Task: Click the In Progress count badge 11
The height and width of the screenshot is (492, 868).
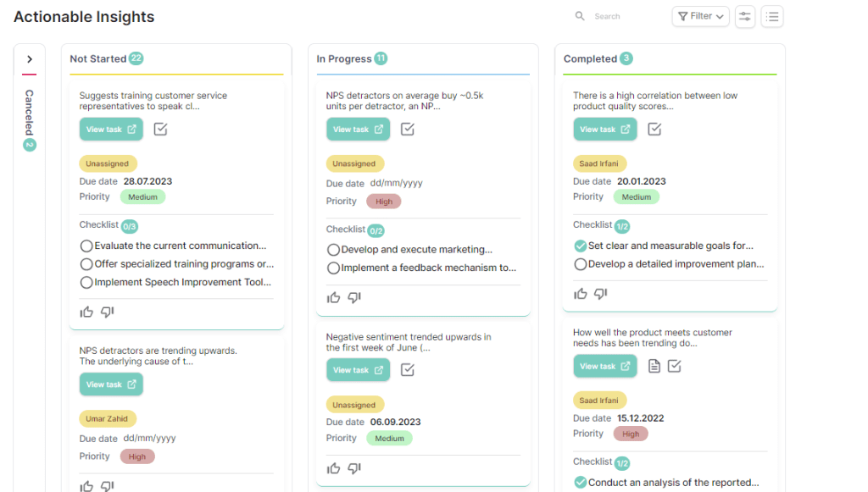Action: pos(381,58)
